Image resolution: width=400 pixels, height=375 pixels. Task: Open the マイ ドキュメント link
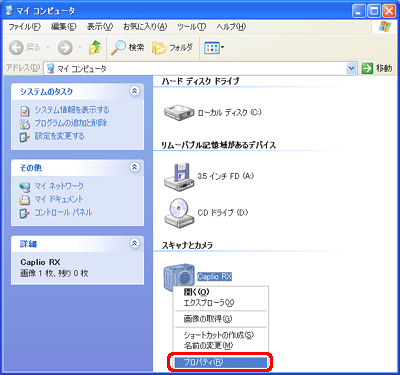tap(59, 199)
